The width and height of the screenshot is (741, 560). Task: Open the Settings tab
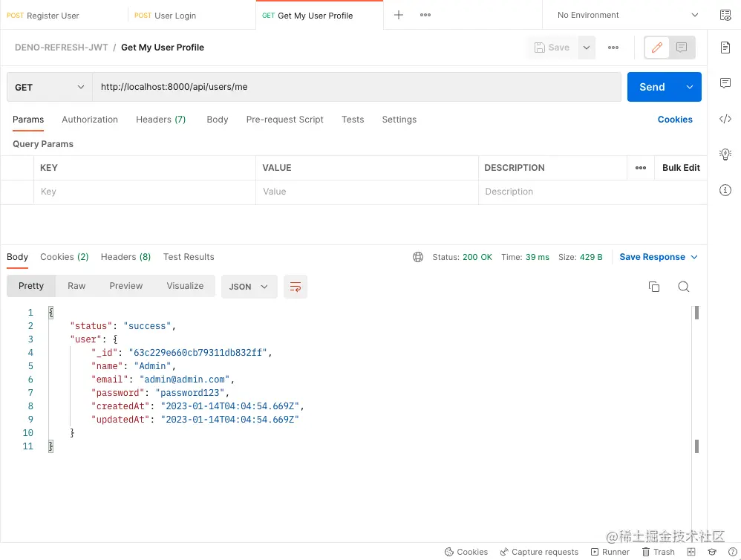click(x=399, y=120)
